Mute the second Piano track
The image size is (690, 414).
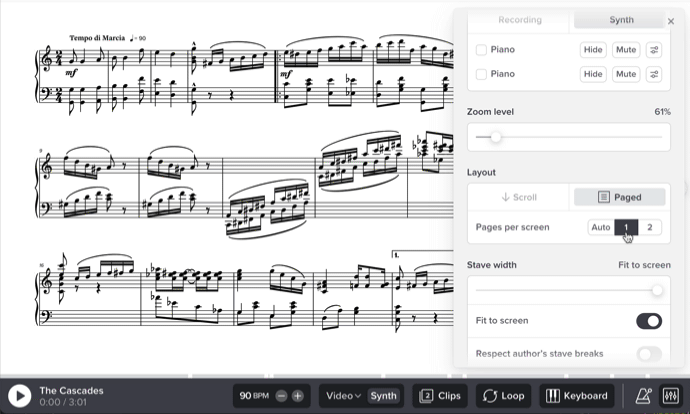[626, 74]
